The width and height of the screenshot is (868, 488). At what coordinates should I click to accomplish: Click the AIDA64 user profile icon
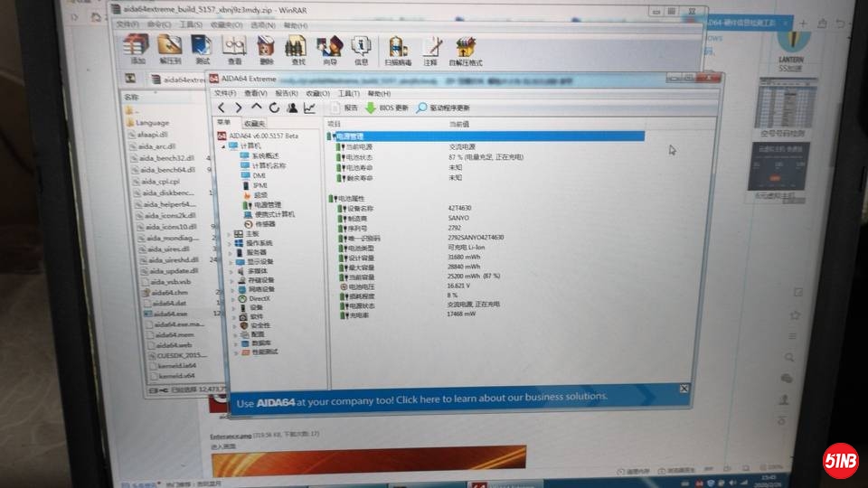click(x=292, y=108)
